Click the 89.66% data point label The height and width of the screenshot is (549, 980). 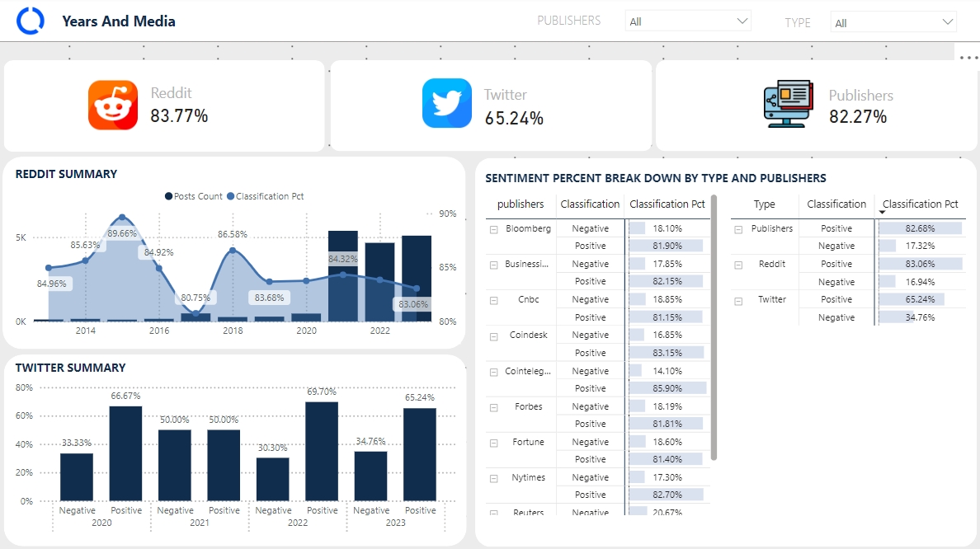coord(122,233)
